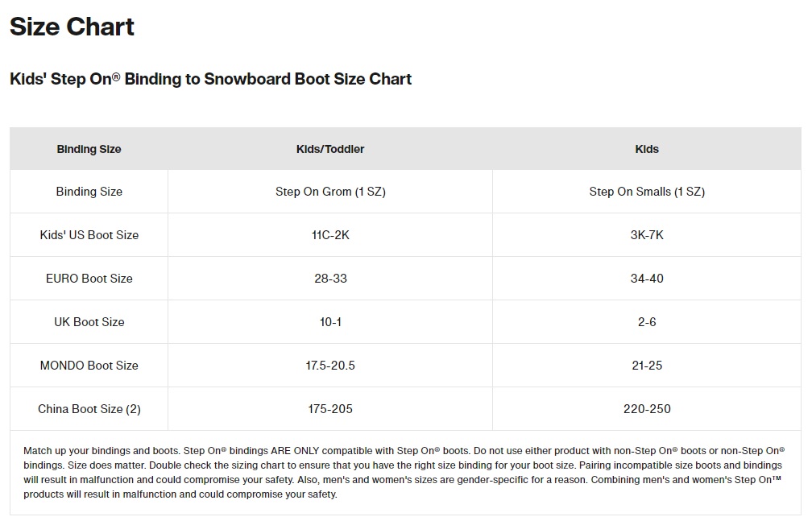This screenshot has height=521, width=812.
Task: Click the Size Chart main heading
Action: 72,27
